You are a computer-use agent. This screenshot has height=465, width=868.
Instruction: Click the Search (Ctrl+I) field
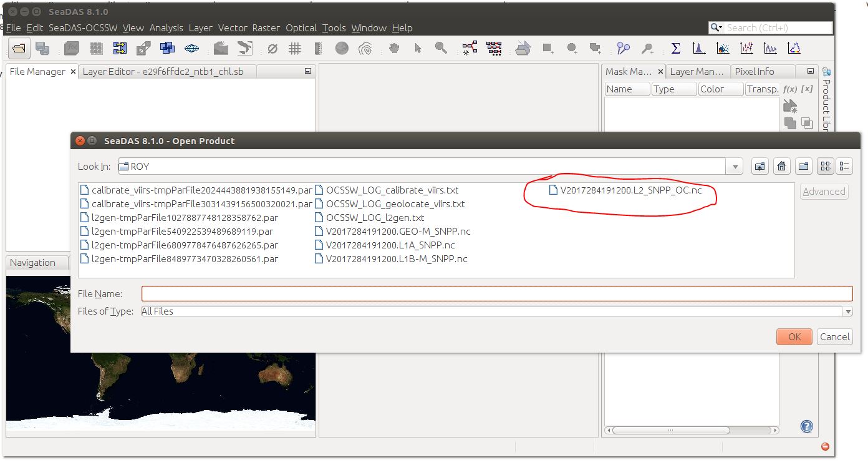(x=771, y=28)
